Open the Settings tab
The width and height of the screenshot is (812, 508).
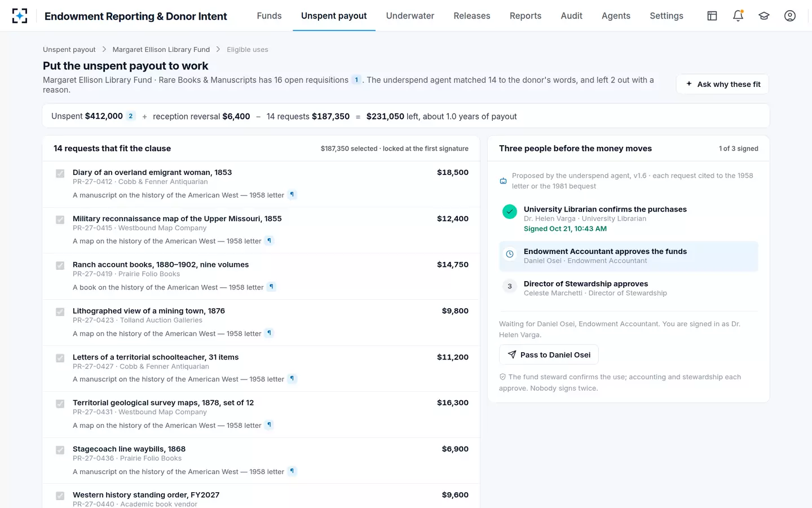coord(667,16)
